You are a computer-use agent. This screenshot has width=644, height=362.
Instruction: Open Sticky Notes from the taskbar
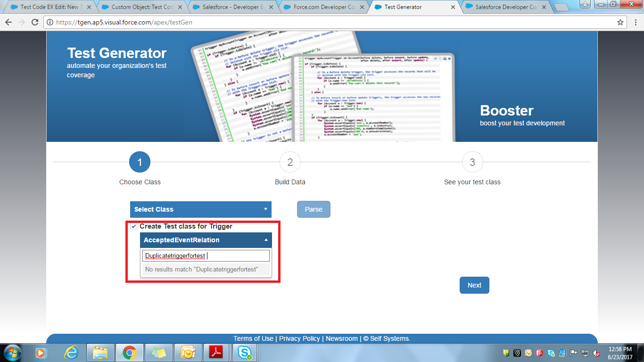(x=158, y=353)
